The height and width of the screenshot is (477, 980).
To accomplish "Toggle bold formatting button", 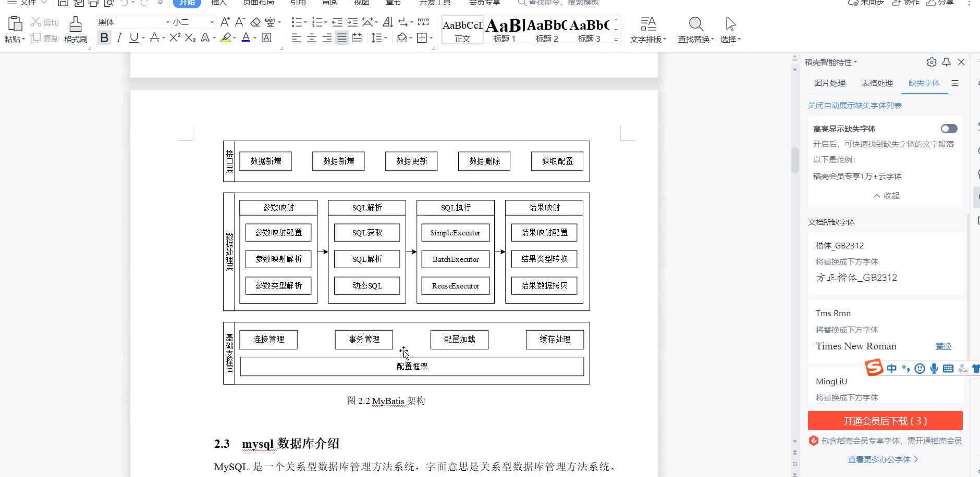I will click(104, 37).
